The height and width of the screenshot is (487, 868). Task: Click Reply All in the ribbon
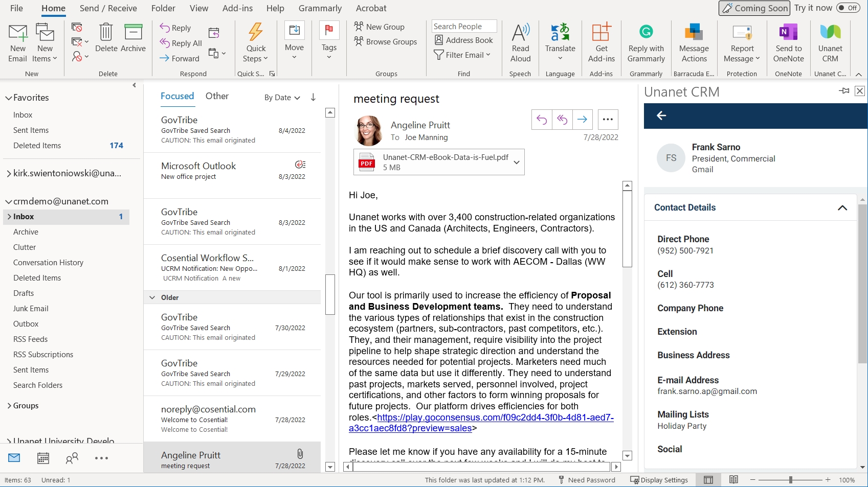181,43
